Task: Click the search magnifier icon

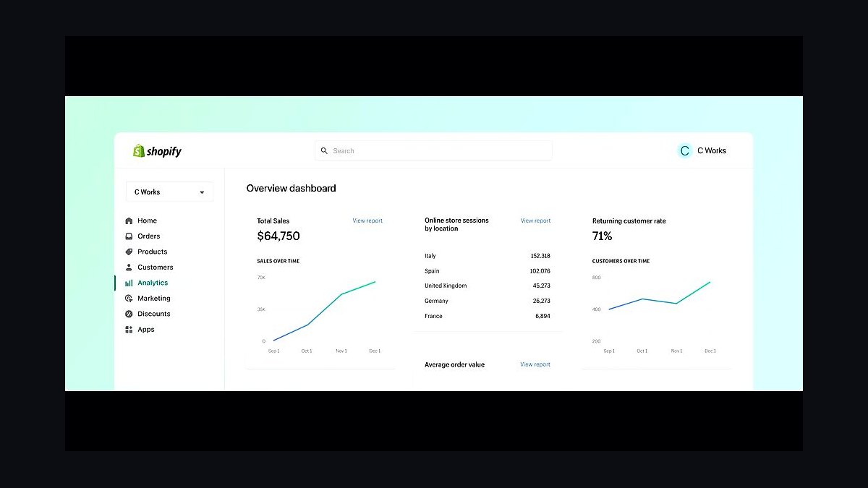Action: tap(324, 151)
